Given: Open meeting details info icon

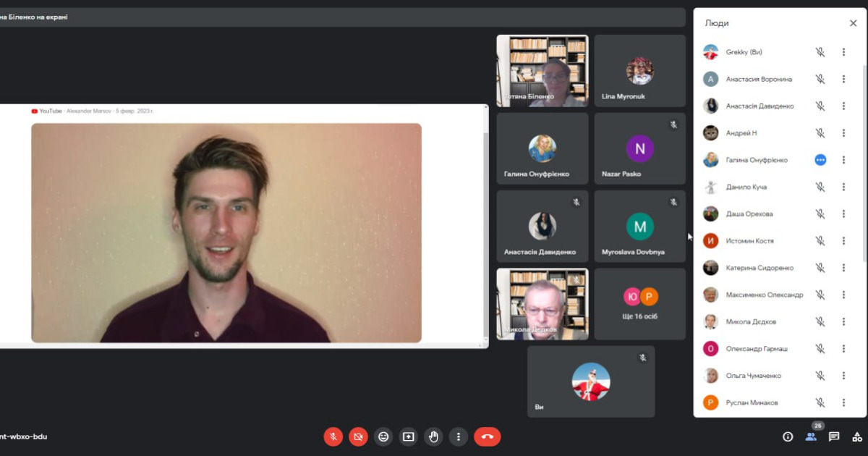Looking at the screenshot, I should 788,436.
